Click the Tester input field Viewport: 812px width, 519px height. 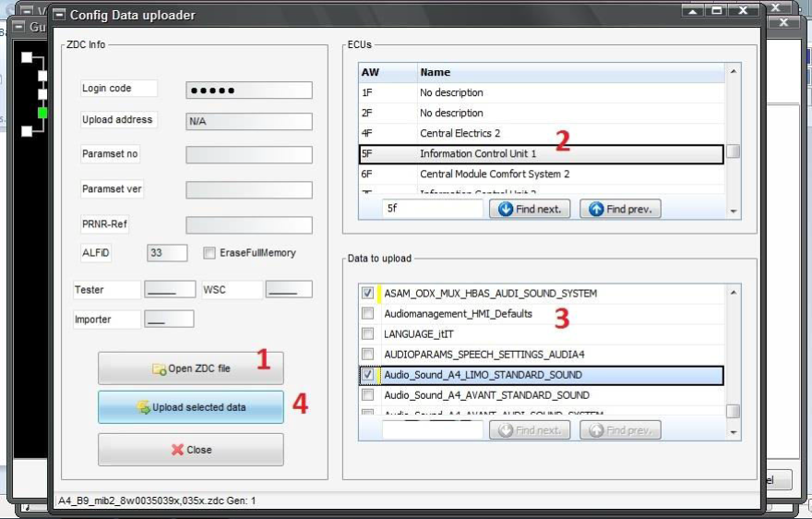pos(170,289)
